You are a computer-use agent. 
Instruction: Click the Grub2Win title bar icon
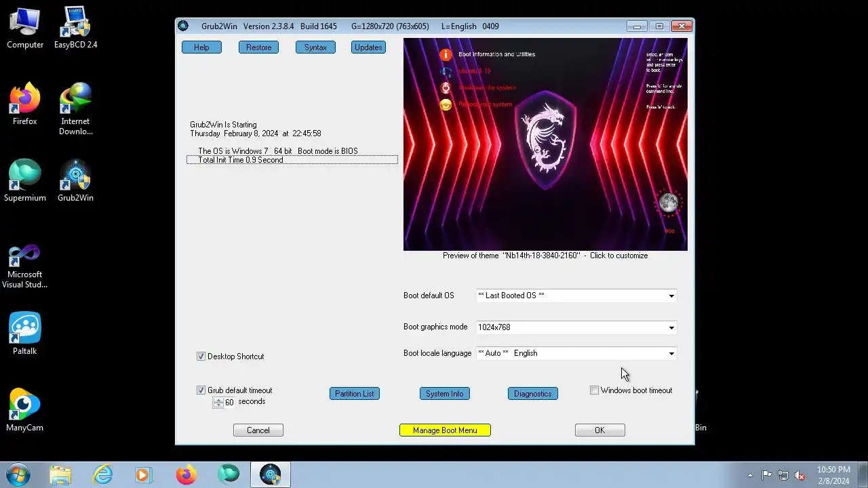[x=183, y=26]
